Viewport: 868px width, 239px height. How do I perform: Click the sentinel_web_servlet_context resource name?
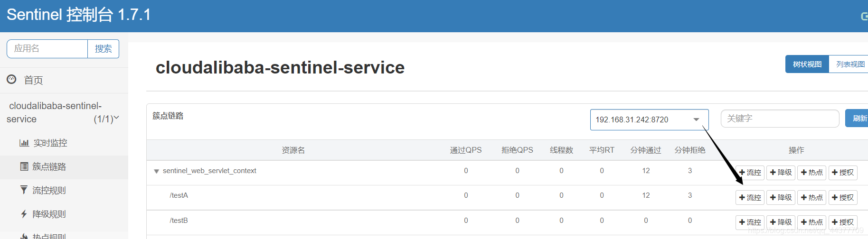tap(209, 171)
